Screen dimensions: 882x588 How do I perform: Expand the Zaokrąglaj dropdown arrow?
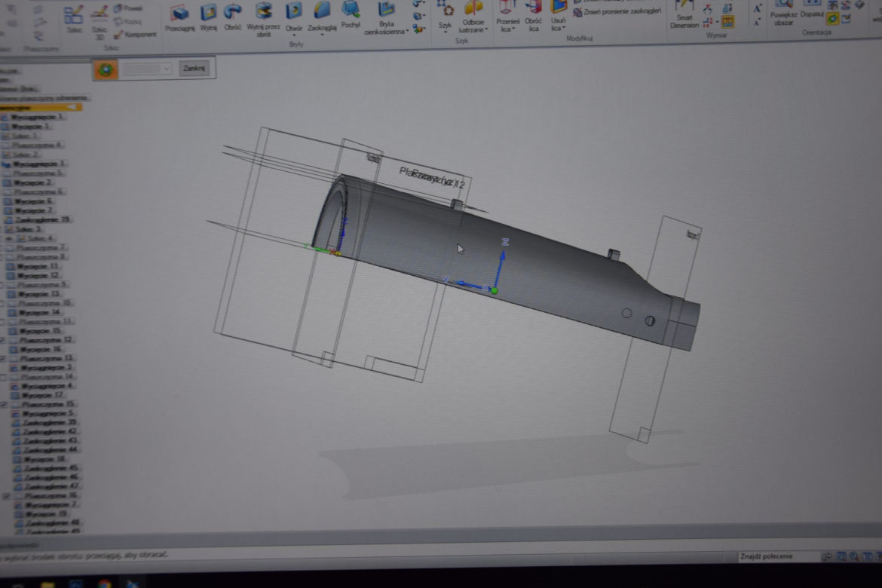tap(323, 35)
